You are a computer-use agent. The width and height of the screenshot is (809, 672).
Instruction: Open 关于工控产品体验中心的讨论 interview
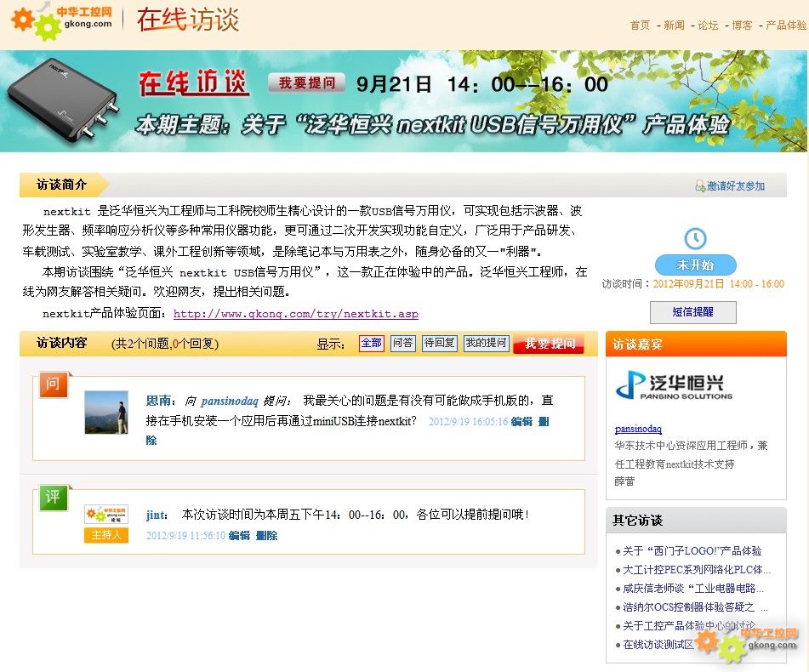pos(689,625)
